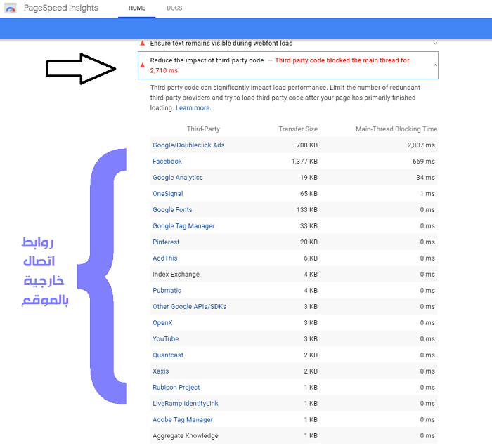This screenshot has width=492, height=448.
Task: Click the PageSpeed Insights logo icon
Action: 11,8
